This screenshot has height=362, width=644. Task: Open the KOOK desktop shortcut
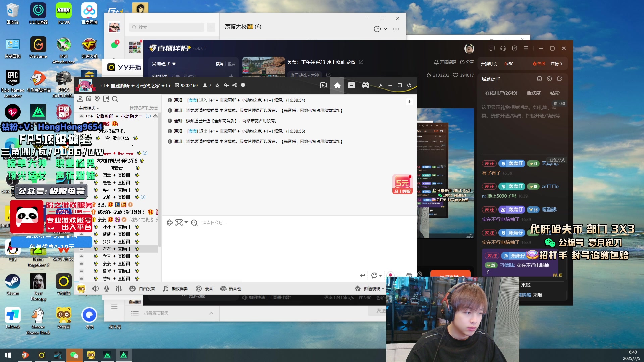[x=64, y=13]
